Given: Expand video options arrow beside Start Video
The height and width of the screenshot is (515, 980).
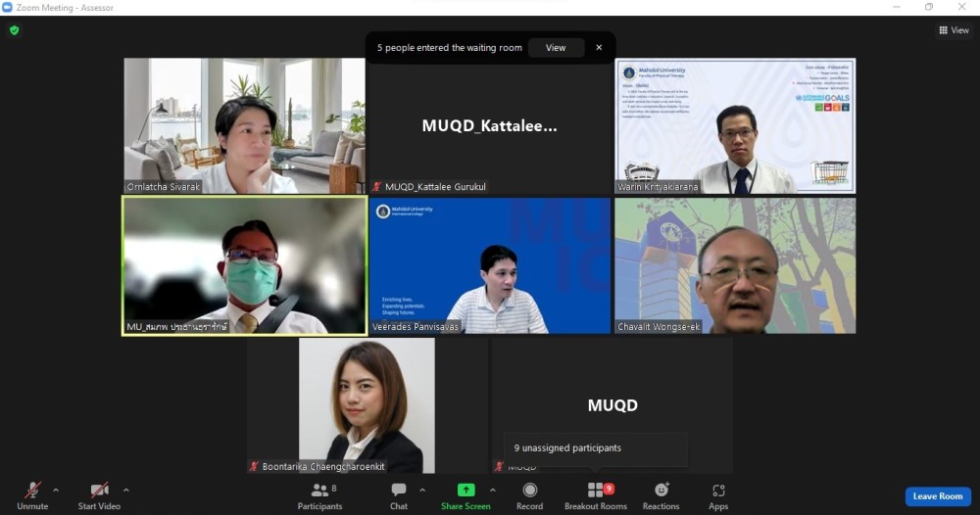Looking at the screenshot, I should tap(126, 490).
